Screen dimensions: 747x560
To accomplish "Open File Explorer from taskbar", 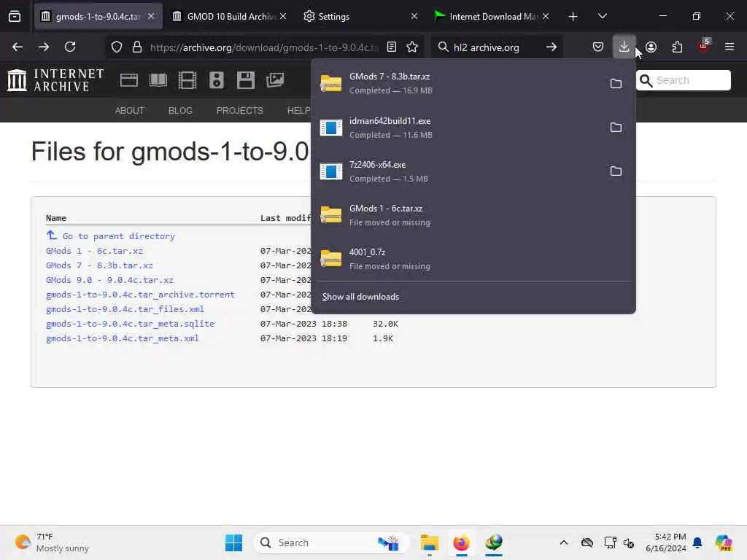I will (x=429, y=542).
